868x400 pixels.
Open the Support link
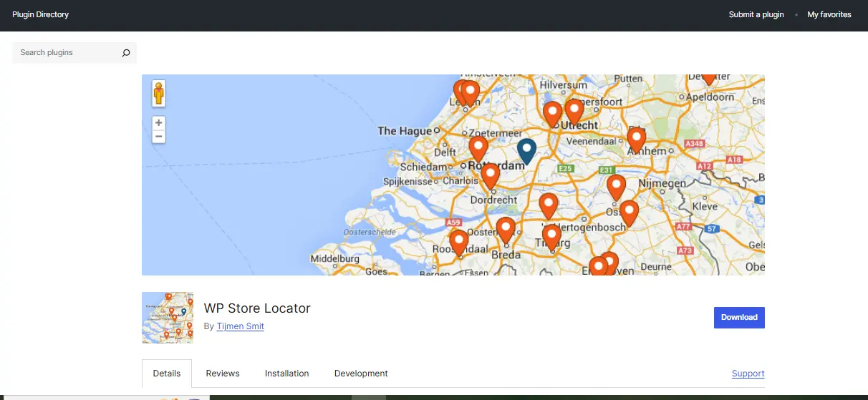[x=748, y=374]
